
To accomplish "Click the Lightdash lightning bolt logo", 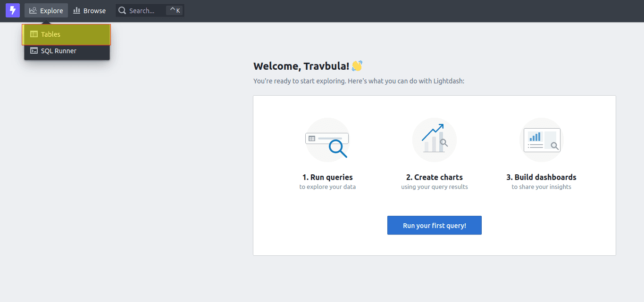I will point(13,10).
